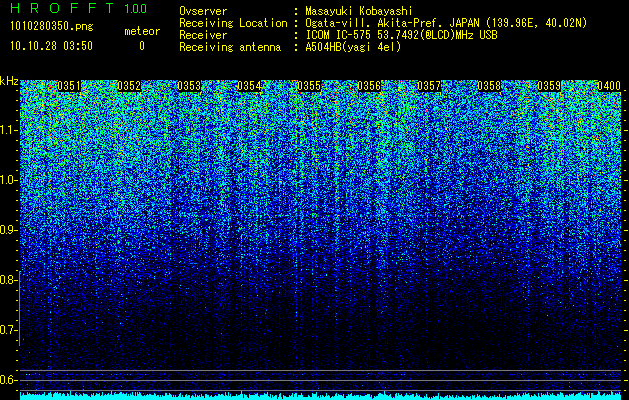Click the 1.0 frequency axis label
This screenshot has height=400, width=629.
(x=7, y=180)
